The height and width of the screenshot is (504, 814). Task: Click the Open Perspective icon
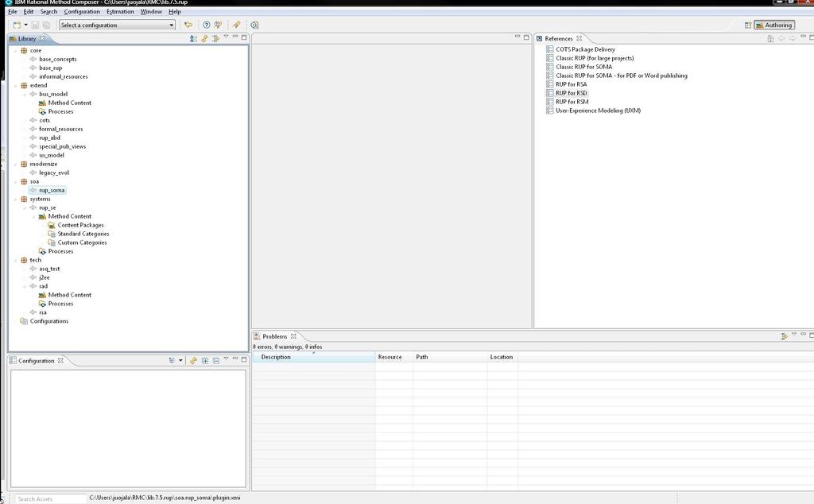pyautogui.click(x=748, y=25)
